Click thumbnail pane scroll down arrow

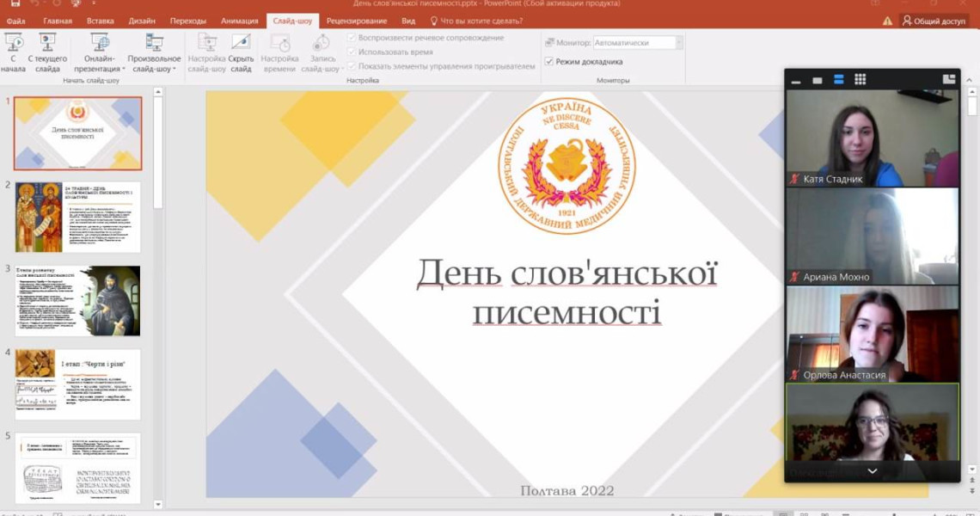point(158,504)
